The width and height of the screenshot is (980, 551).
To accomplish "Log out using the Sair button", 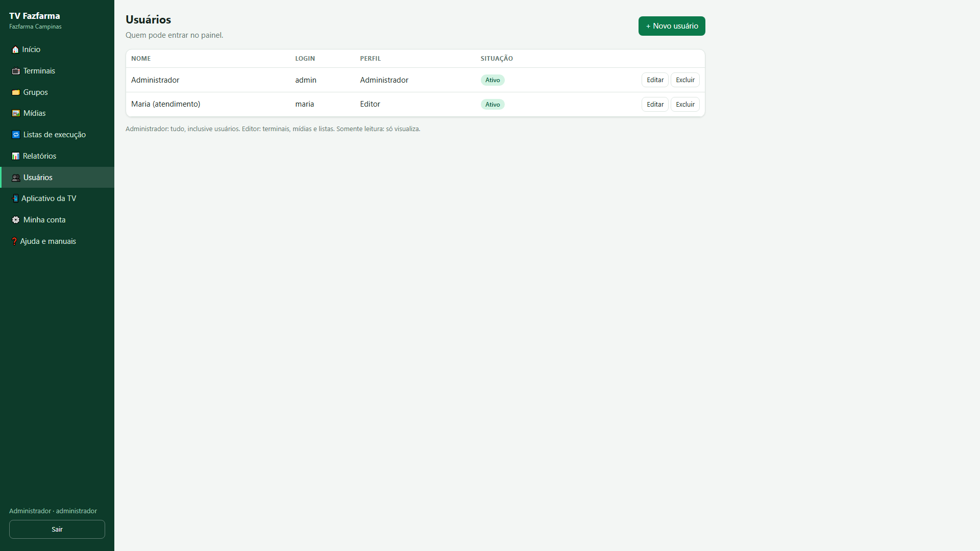I will pyautogui.click(x=57, y=530).
